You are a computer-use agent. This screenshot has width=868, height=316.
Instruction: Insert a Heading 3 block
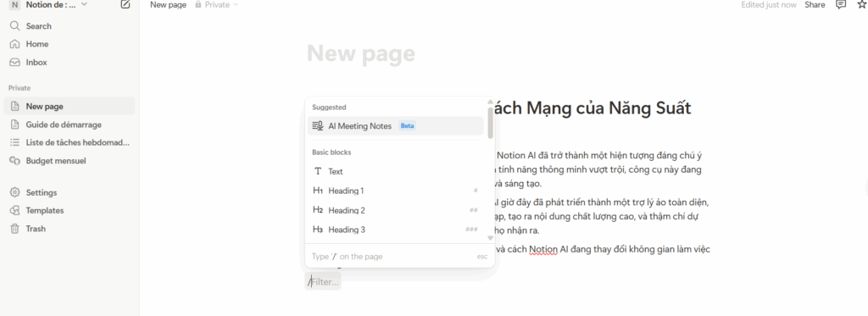pyautogui.click(x=396, y=230)
